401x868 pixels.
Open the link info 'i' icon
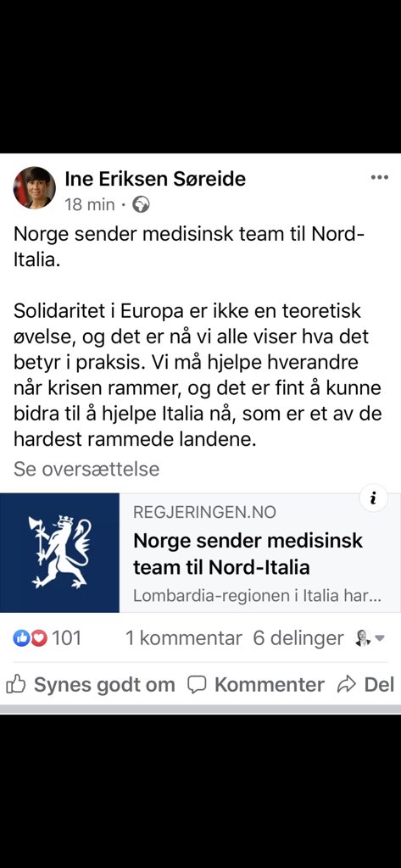click(x=373, y=498)
